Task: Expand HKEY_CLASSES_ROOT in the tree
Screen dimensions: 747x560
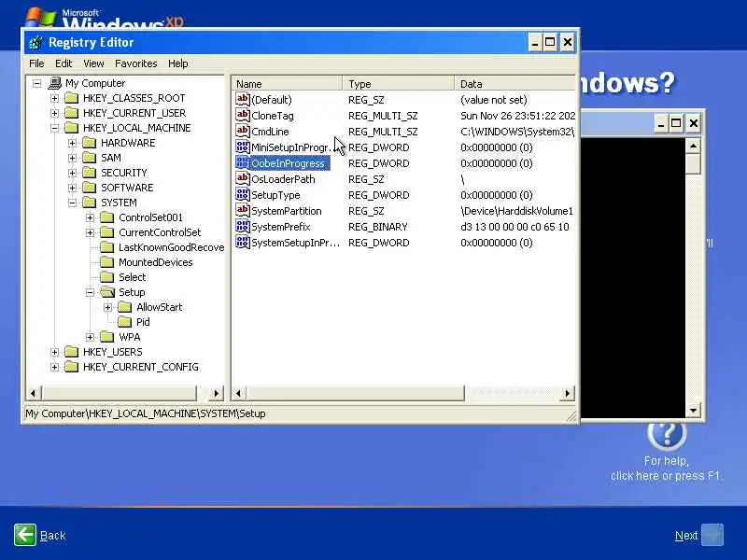Action: pyautogui.click(x=54, y=98)
